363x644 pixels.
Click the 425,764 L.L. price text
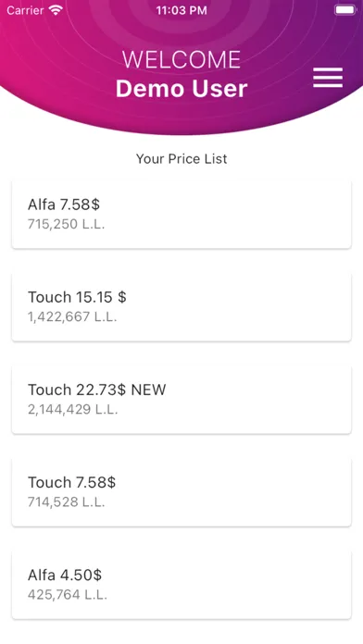(68, 595)
